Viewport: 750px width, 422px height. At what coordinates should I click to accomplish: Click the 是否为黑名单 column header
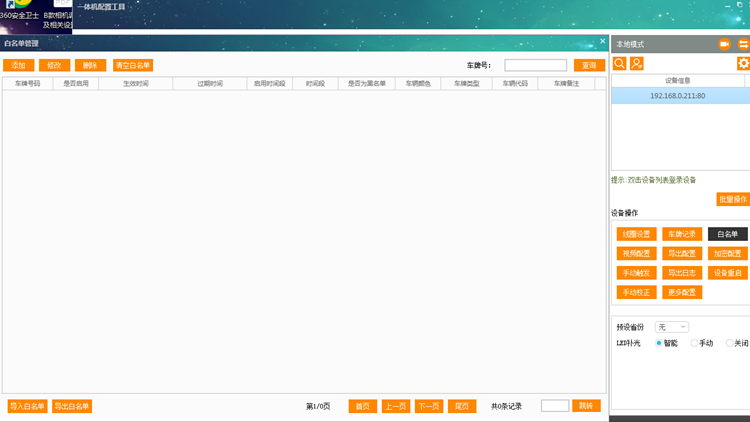pos(367,83)
